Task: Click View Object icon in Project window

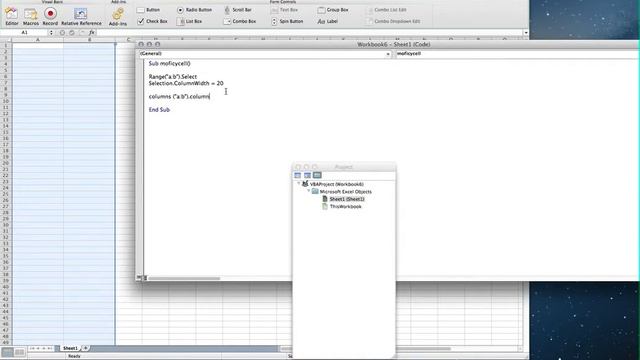Action: click(307, 175)
